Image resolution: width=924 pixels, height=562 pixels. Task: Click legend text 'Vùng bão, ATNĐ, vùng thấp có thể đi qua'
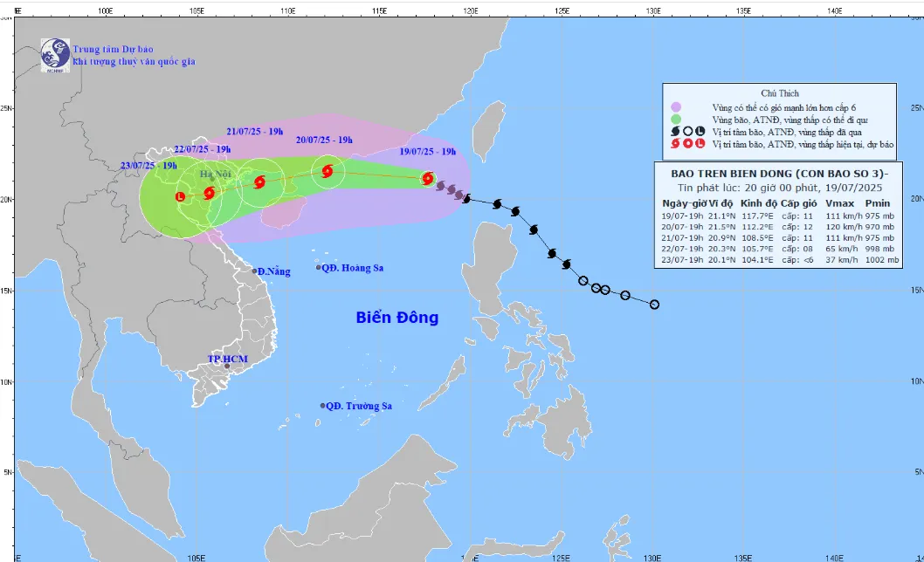tap(790, 120)
